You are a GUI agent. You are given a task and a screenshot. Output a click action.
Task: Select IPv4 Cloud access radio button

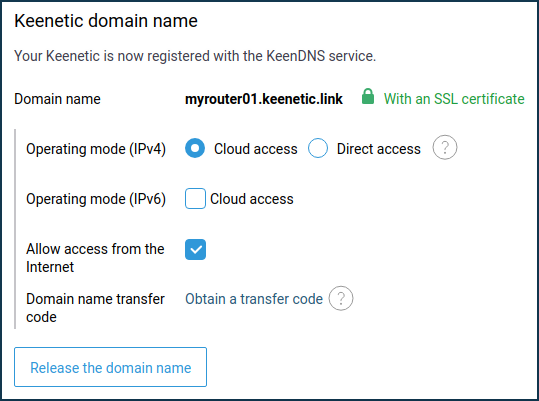(195, 148)
